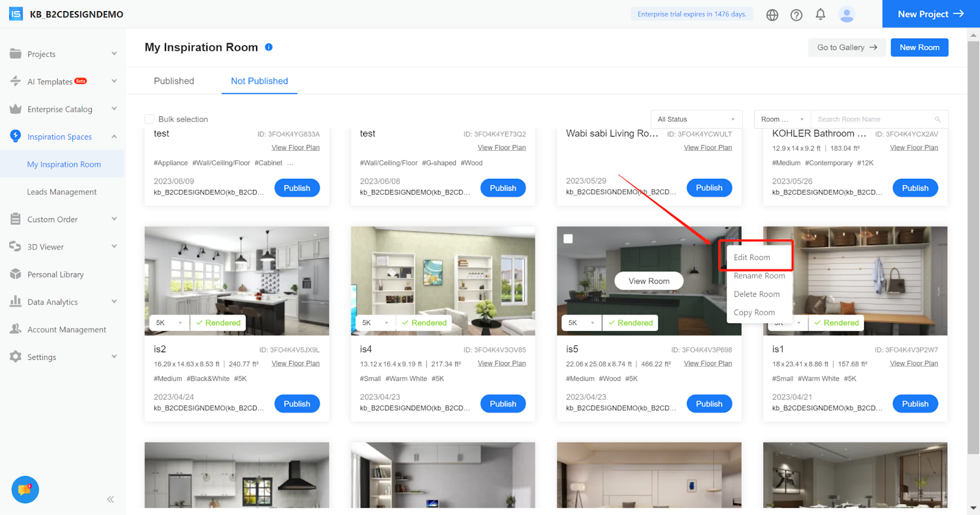Expand the AI Templates menu chevron

[x=114, y=81]
